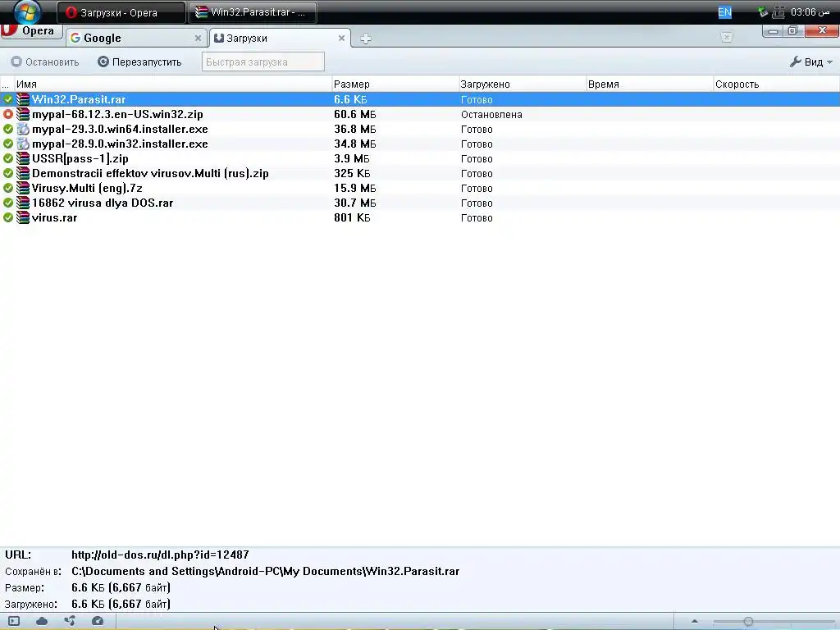This screenshot has height=630, width=840.
Task: Click the 801 КБ size cell
Action: pos(352,217)
